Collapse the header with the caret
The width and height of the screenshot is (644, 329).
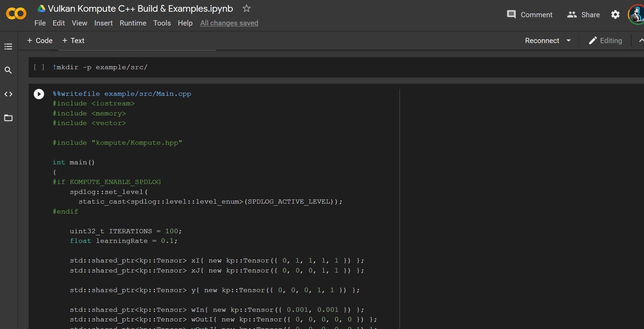[641, 41]
